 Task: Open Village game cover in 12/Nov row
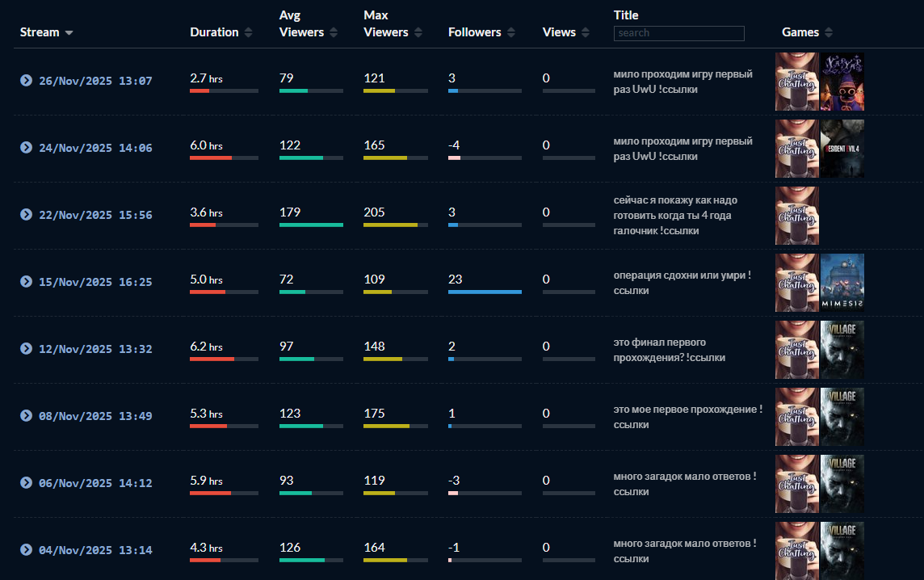pyautogui.click(x=842, y=350)
